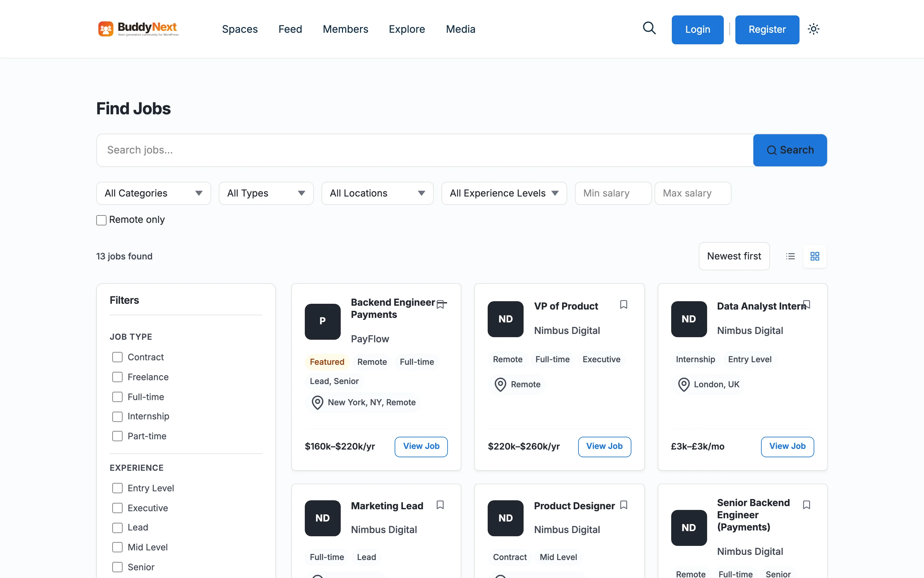This screenshot has height=578, width=924.
Task: Go to Spaces in the navigation
Action: pos(240,29)
